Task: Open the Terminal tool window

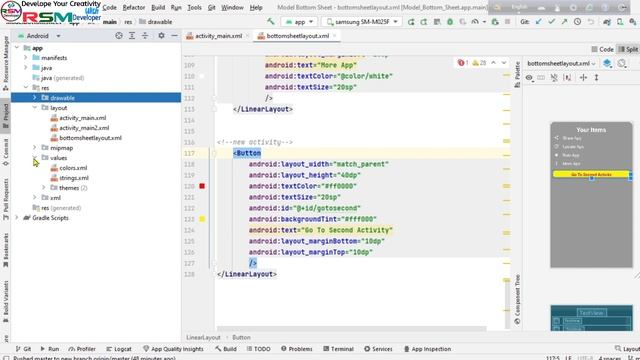Action: click(x=338, y=349)
